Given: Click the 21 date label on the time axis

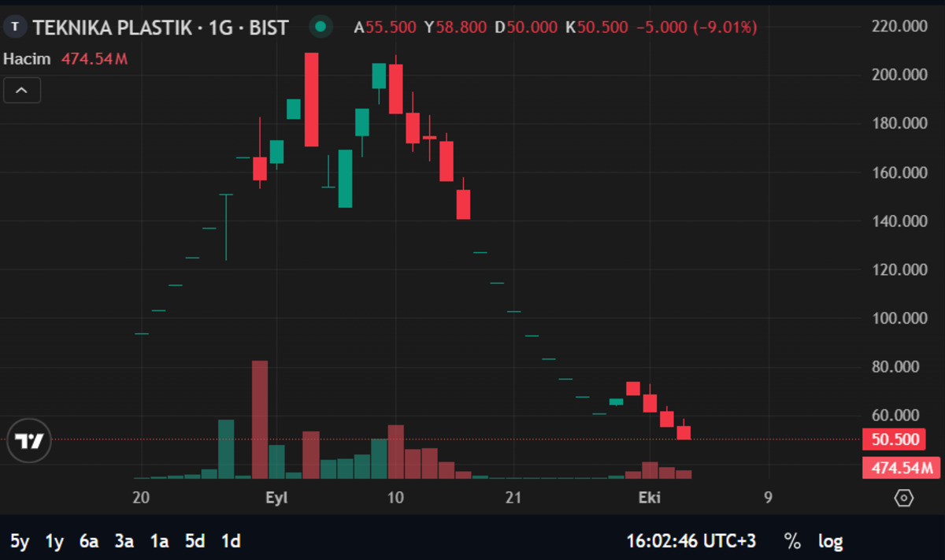Looking at the screenshot, I should (514, 498).
